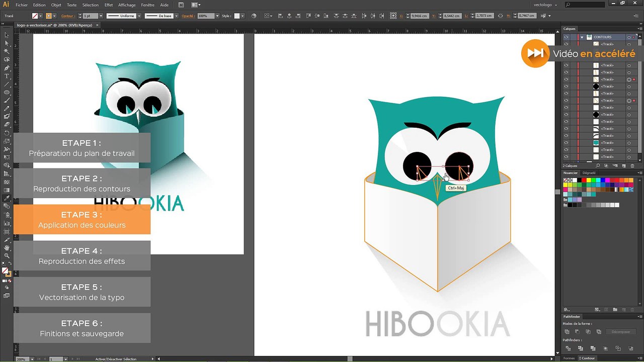Open the Recolor Artwork wheel icon
The width and height of the screenshot is (644, 362).
tap(254, 16)
